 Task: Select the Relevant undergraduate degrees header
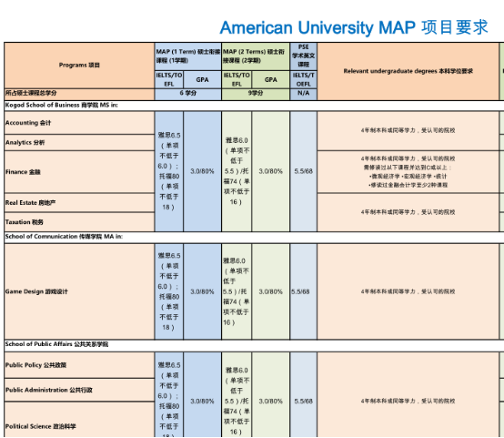[408, 71]
